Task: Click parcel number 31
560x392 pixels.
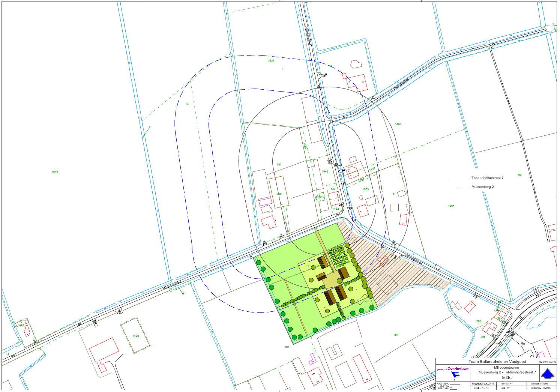Action: click(x=187, y=104)
